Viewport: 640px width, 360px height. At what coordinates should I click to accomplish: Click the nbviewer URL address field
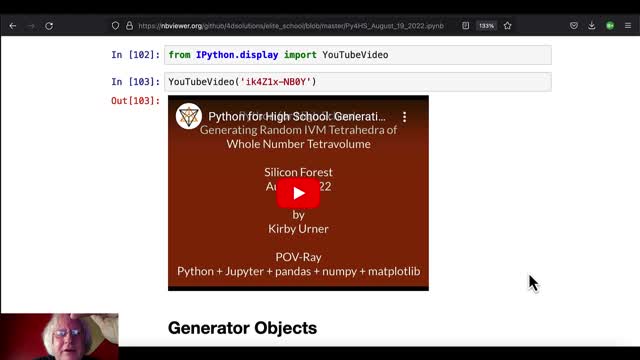pyautogui.click(x=291, y=26)
